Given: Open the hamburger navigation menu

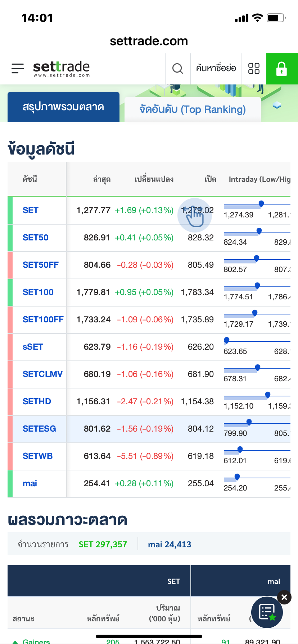Looking at the screenshot, I should point(17,68).
